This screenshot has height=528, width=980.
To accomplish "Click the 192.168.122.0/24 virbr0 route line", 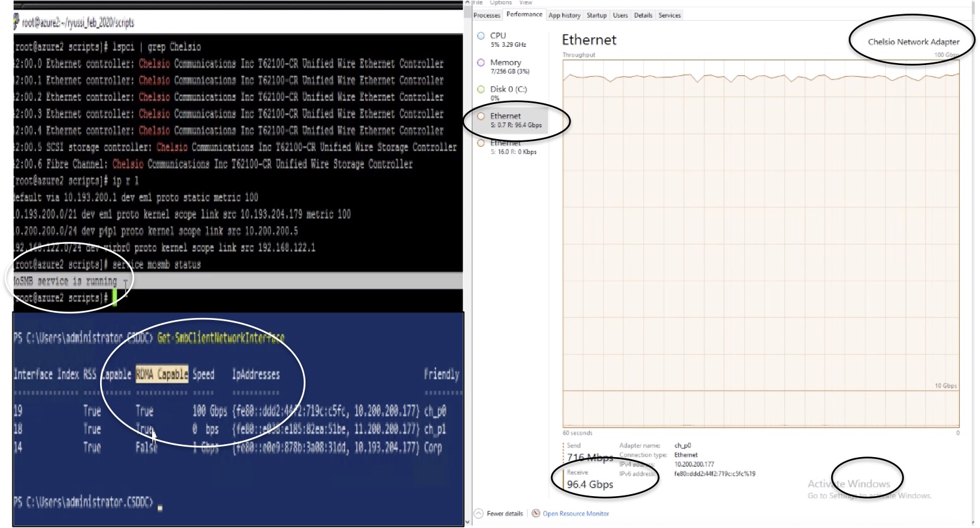I will click(164, 248).
